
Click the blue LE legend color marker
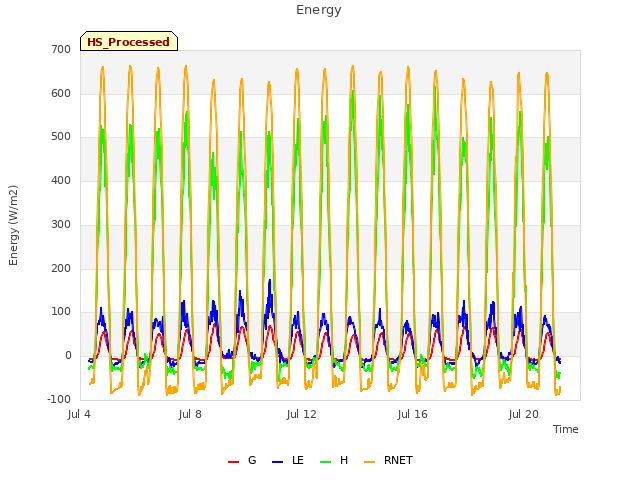277,462
